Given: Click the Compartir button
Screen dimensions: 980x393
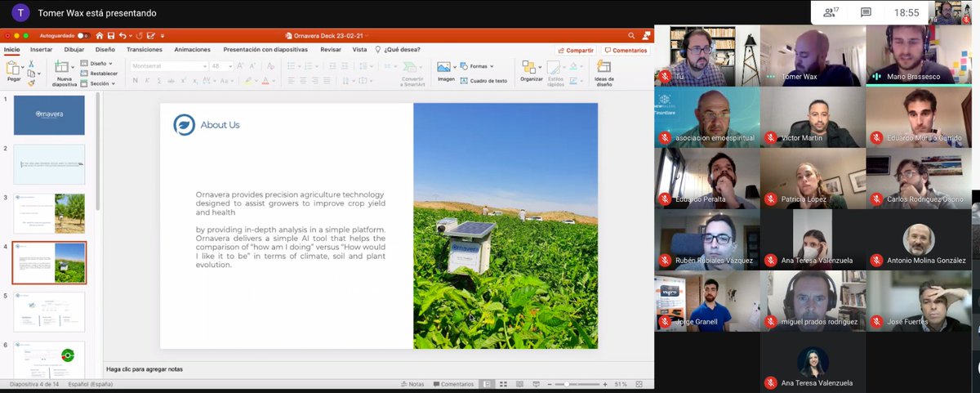Looking at the screenshot, I should tap(576, 50).
